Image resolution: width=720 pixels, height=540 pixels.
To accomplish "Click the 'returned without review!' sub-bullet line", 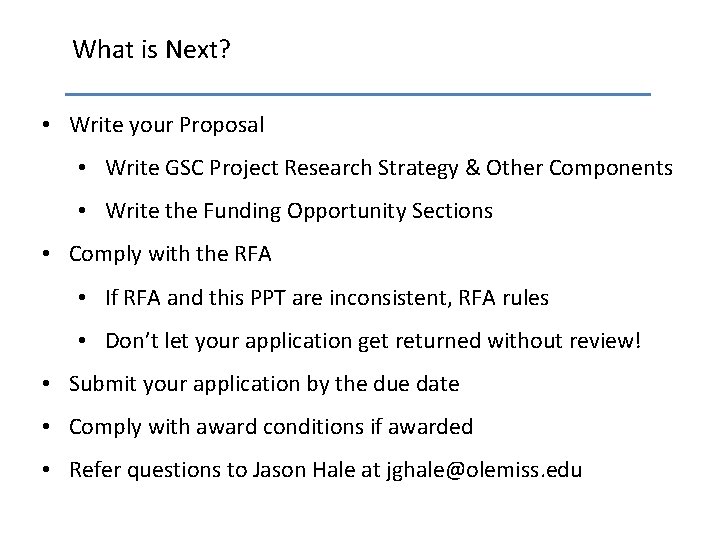I will tap(373, 341).
